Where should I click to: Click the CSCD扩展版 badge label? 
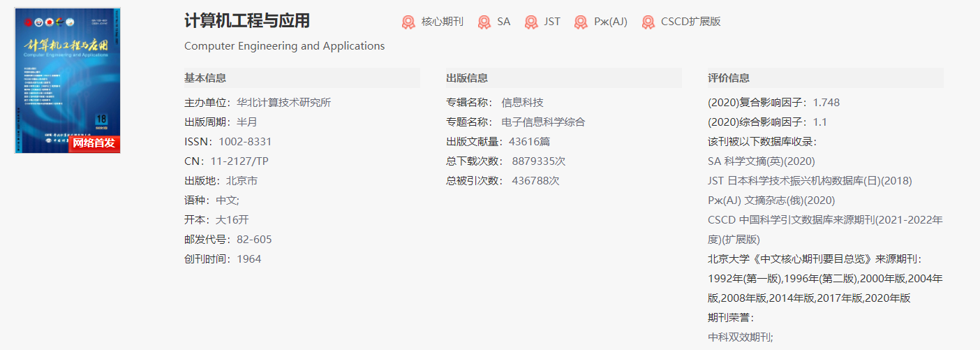691,22
